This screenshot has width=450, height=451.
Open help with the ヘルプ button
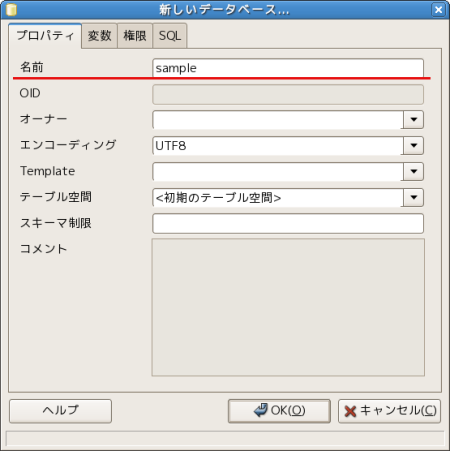[x=60, y=411]
